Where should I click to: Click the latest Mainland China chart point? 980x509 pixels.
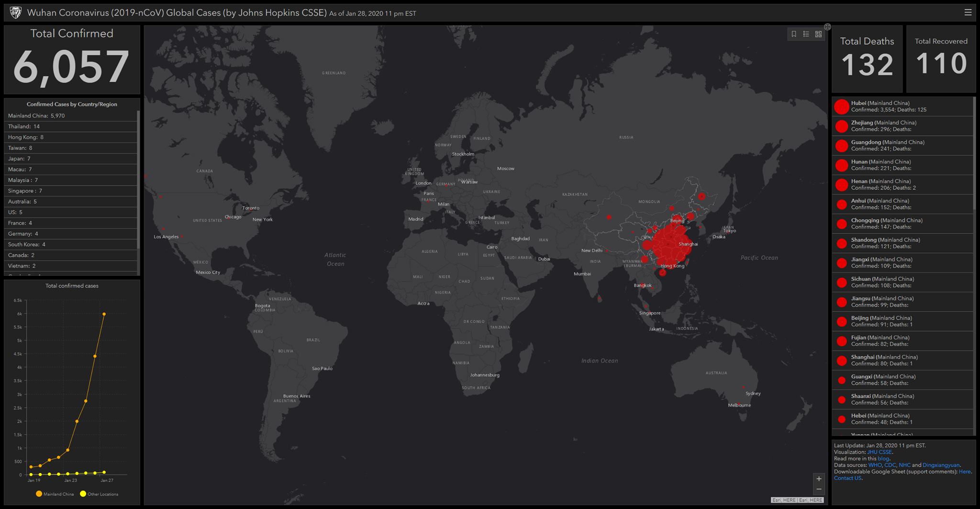104,314
